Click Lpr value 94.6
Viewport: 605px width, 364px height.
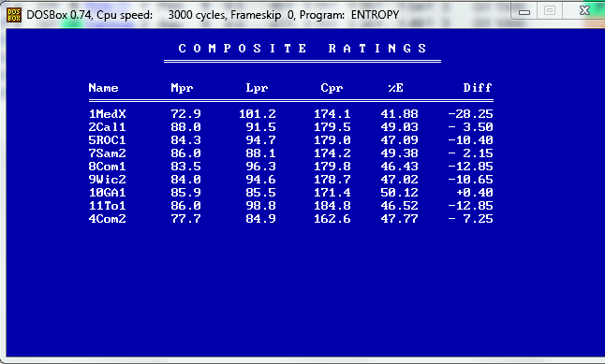tap(261, 180)
